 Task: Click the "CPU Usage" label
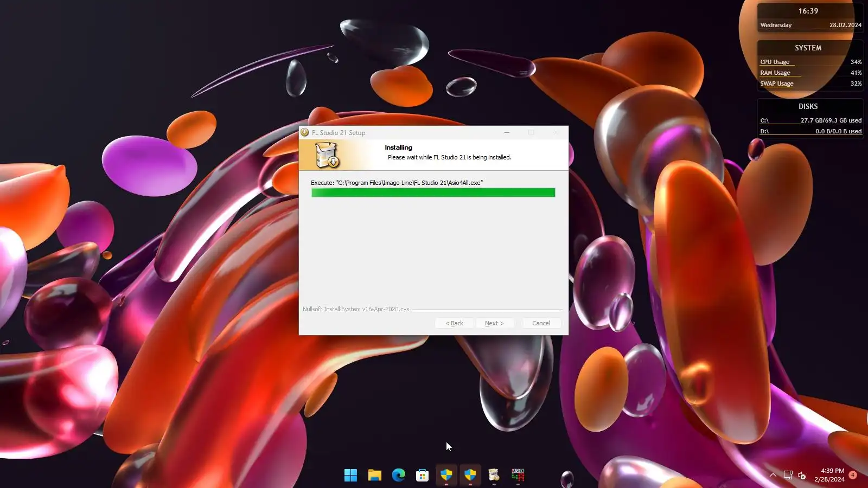(x=775, y=62)
